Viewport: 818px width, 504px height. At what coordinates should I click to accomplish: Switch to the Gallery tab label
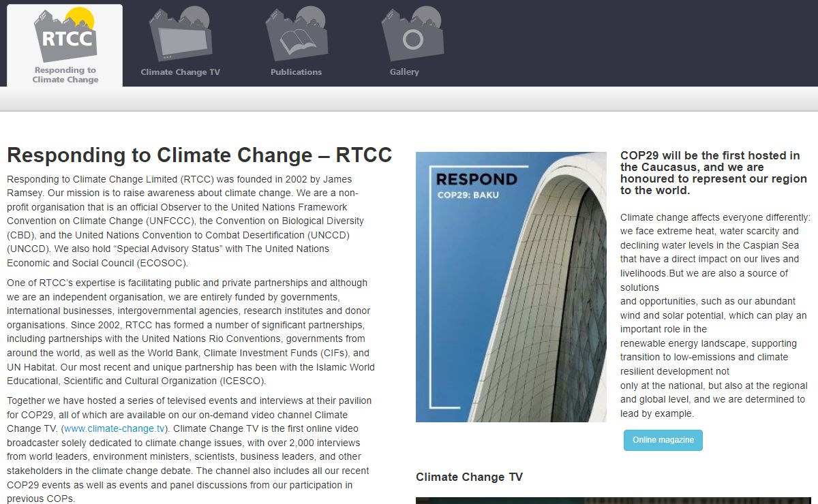(404, 72)
